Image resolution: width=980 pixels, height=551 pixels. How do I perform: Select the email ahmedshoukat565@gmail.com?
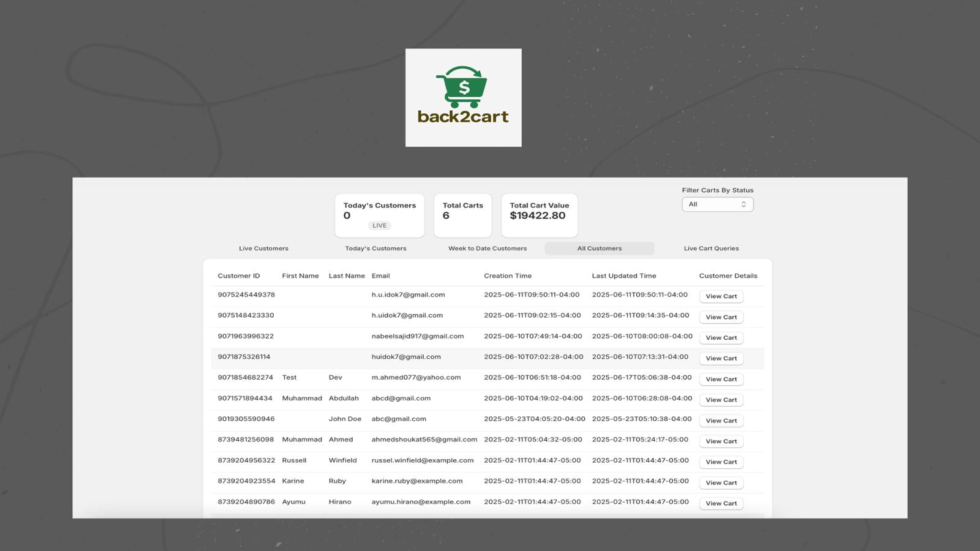coord(424,440)
